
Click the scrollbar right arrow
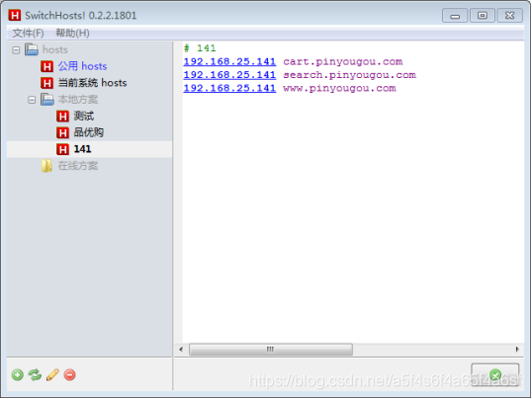tap(517, 350)
